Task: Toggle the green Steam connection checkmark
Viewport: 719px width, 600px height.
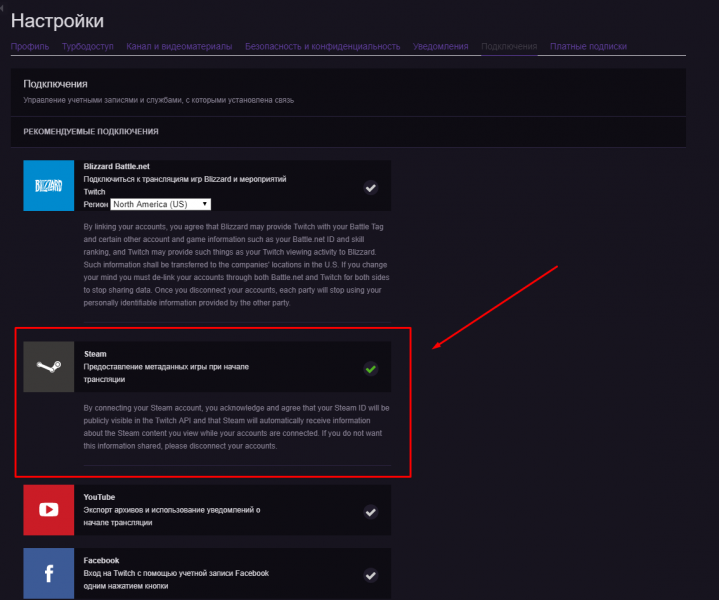Action: point(371,369)
